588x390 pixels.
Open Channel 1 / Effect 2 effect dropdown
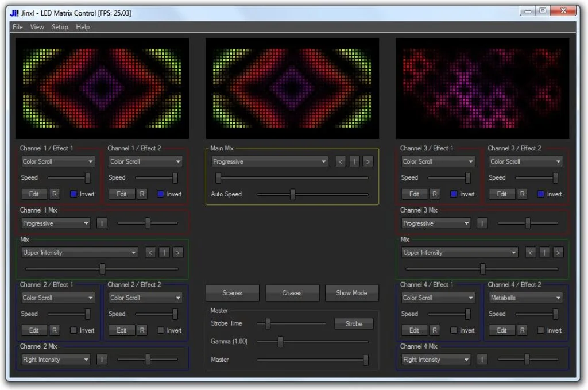pyautogui.click(x=145, y=161)
